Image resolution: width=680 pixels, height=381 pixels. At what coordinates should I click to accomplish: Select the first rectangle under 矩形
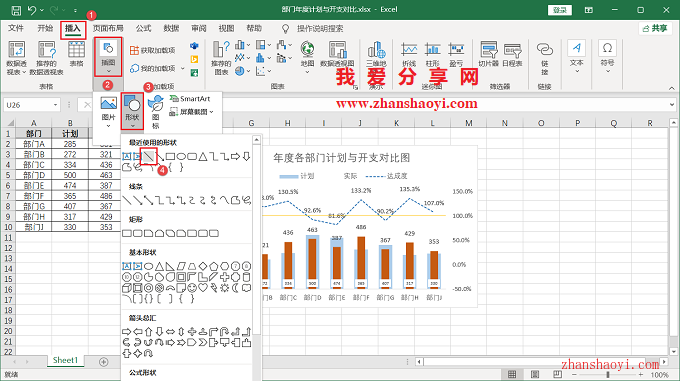[x=127, y=233]
